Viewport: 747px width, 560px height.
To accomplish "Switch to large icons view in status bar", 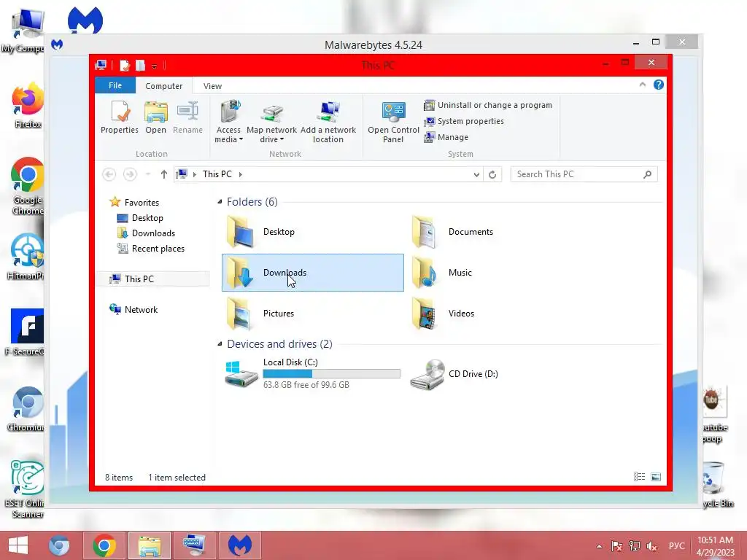I will pyautogui.click(x=656, y=477).
